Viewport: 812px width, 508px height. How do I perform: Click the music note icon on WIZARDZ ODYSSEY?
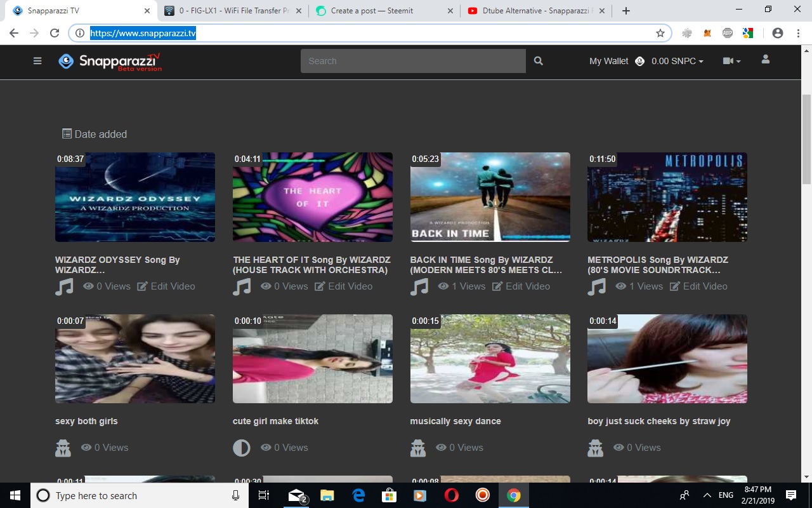point(64,286)
